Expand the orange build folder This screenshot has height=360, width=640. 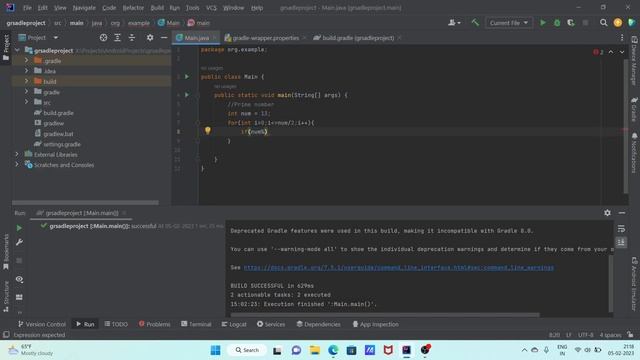point(27,81)
